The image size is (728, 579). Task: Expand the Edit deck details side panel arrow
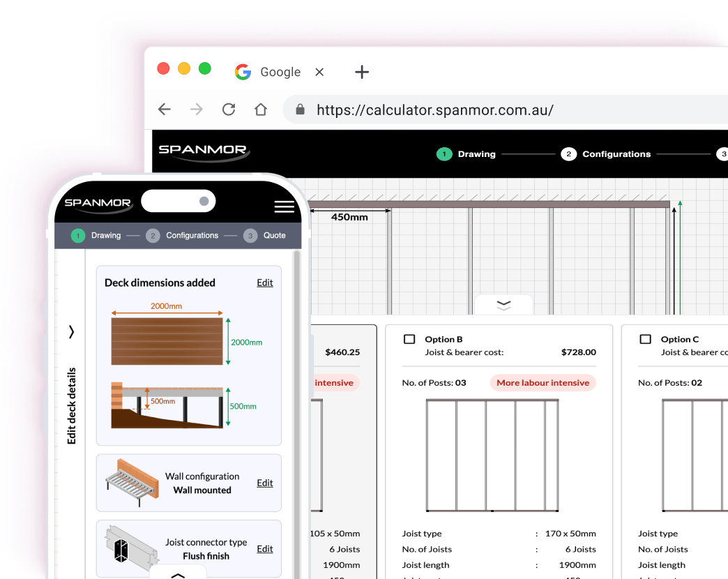click(71, 331)
